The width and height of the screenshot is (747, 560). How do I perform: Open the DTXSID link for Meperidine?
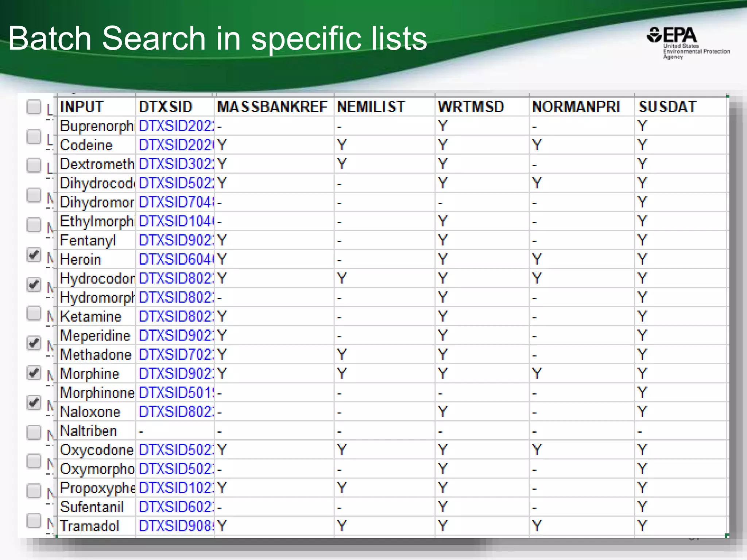click(x=176, y=335)
